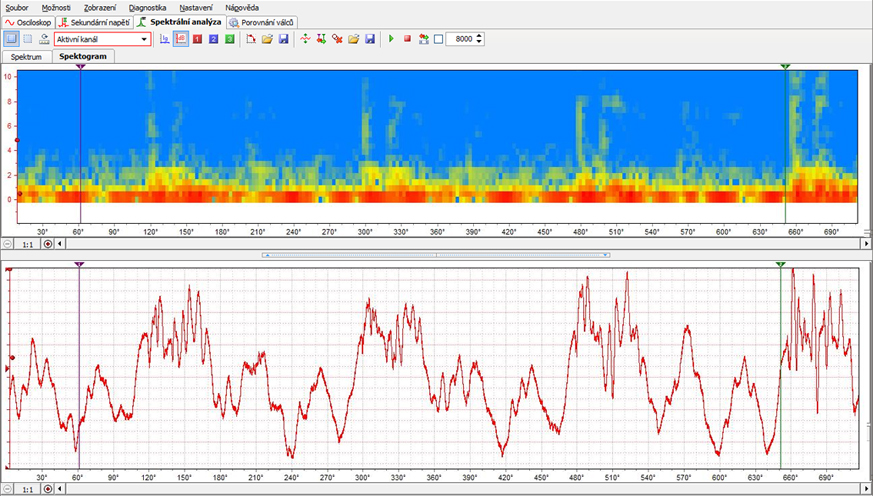Tick the checkbox beside the 8000 field
The height and width of the screenshot is (496, 873).
[x=438, y=39]
